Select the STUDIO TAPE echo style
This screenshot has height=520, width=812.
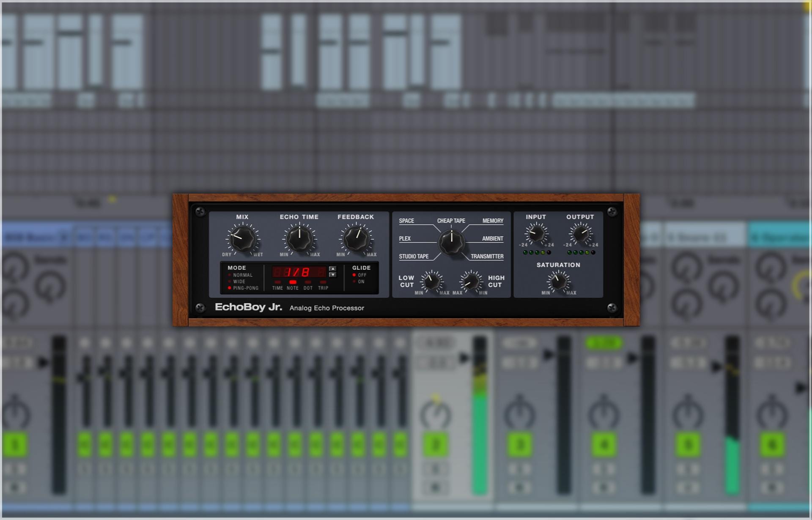(x=414, y=256)
